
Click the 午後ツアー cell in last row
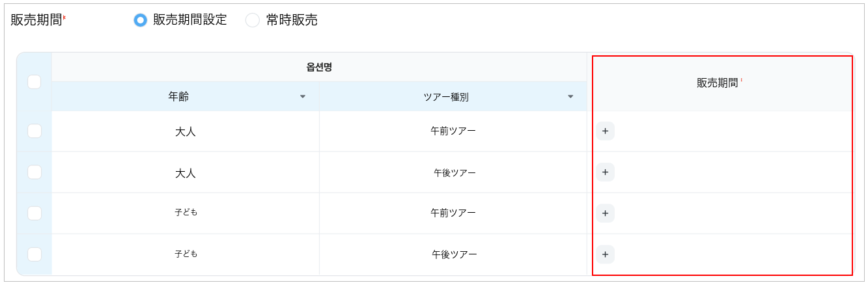click(454, 254)
